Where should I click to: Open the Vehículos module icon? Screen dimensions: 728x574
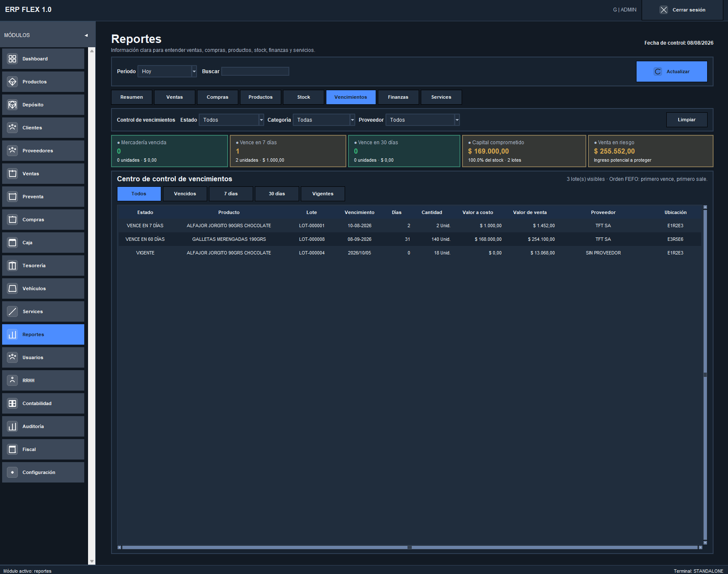[12, 288]
